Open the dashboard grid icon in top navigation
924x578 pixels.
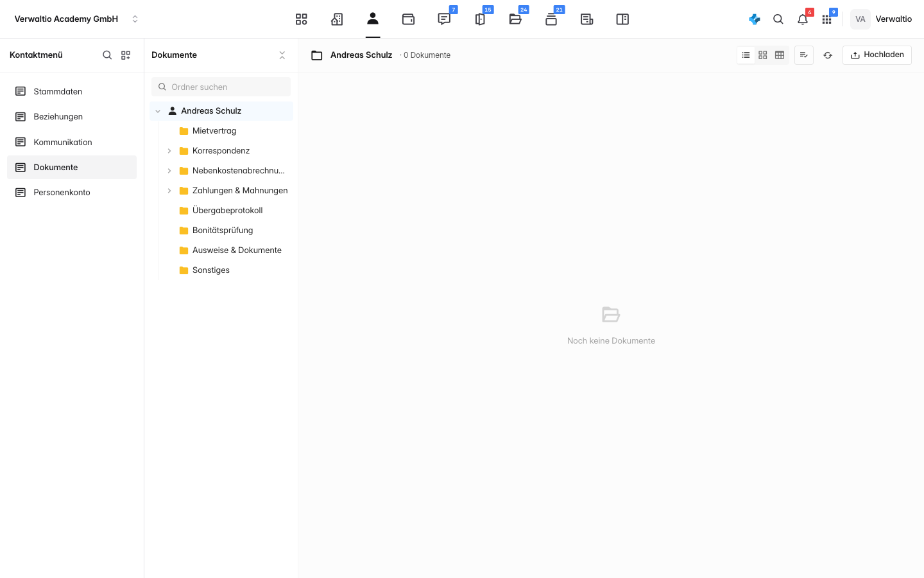pos(301,19)
